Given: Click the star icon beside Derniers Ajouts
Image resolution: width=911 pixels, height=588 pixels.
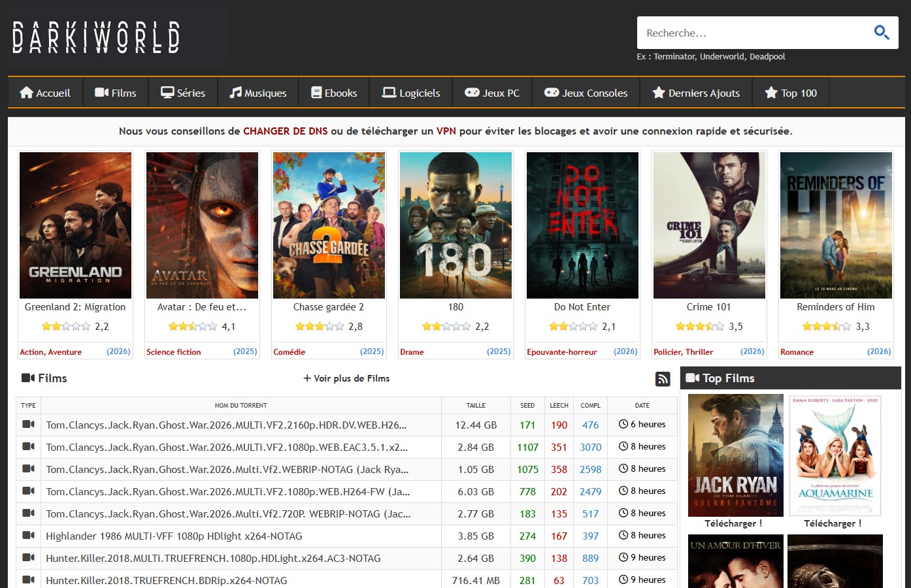Looking at the screenshot, I should click(x=659, y=93).
